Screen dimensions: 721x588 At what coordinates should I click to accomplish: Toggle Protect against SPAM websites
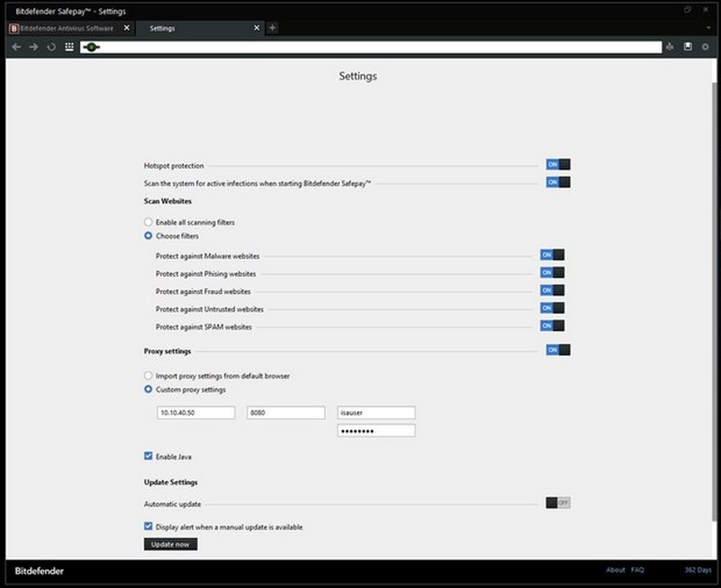coord(552,326)
